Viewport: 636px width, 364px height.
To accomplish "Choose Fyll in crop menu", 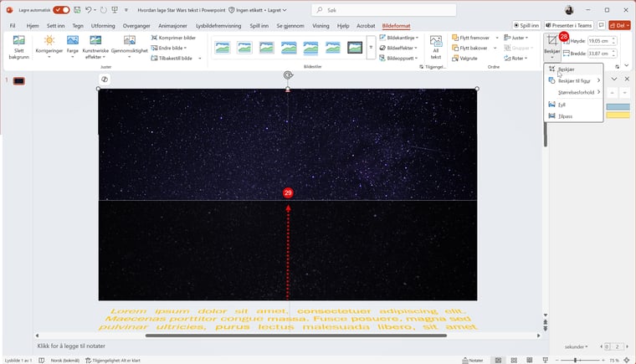I will coord(573,105).
